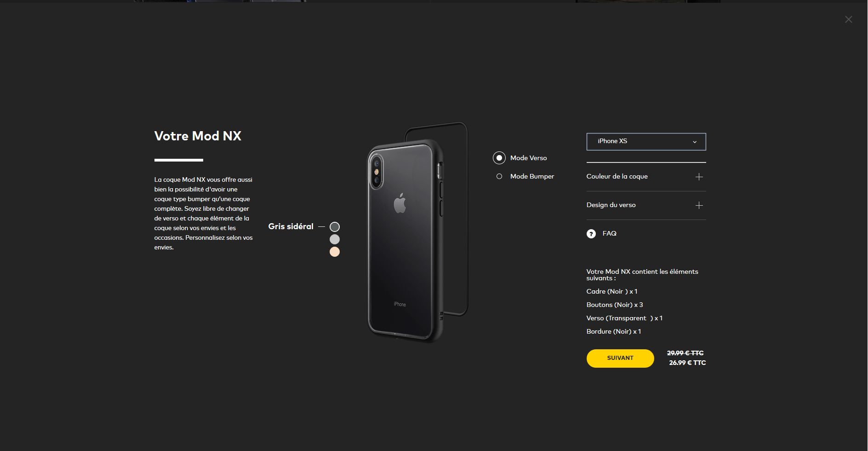Click the SUIVANT button

(x=620, y=358)
